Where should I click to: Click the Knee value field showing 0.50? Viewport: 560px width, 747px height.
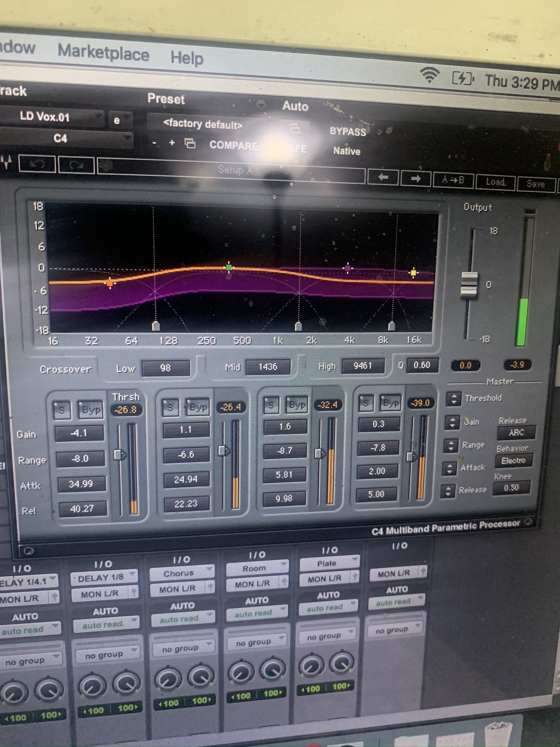(x=511, y=488)
